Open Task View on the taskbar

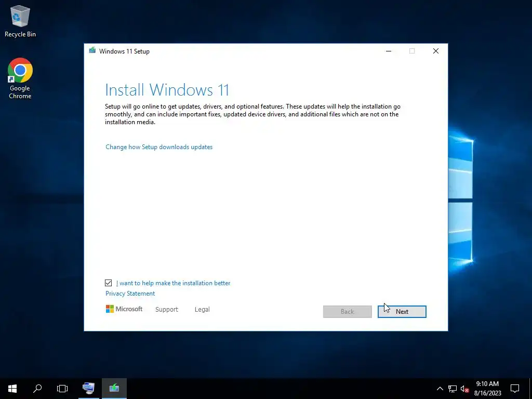click(62, 389)
